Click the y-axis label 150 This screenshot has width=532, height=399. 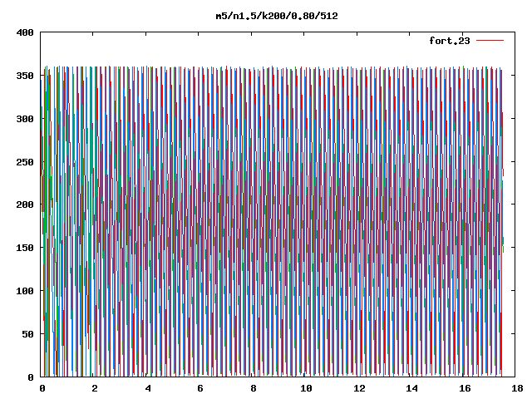click(x=25, y=248)
